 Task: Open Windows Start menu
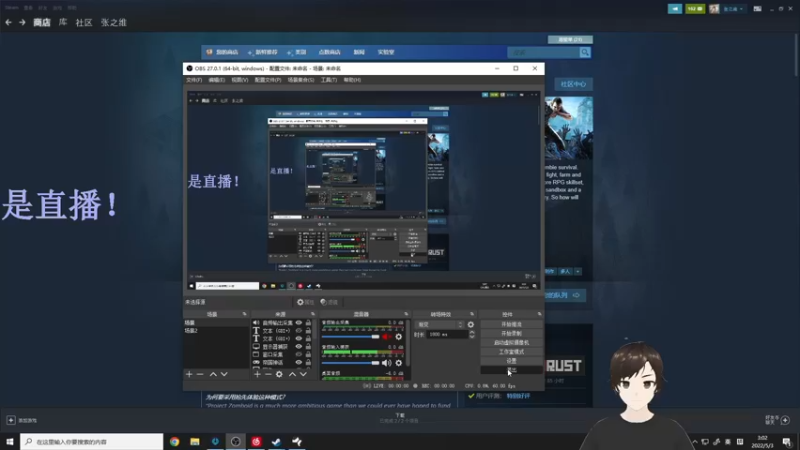pyautogui.click(x=10, y=442)
